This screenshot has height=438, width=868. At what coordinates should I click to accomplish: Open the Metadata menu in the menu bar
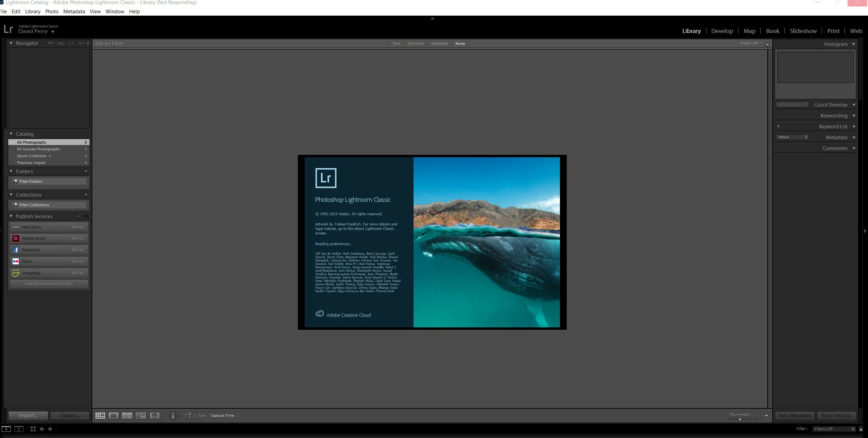tap(74, 12)
